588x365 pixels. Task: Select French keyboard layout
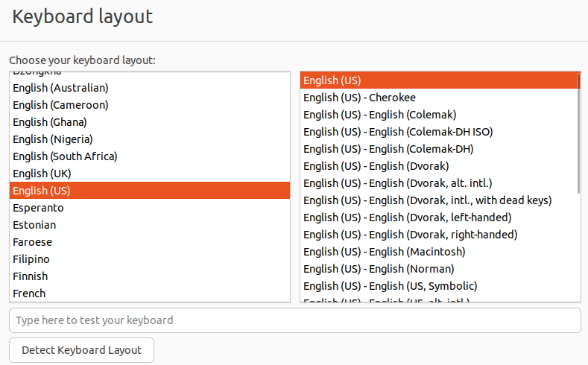click(x=29, y=293)
